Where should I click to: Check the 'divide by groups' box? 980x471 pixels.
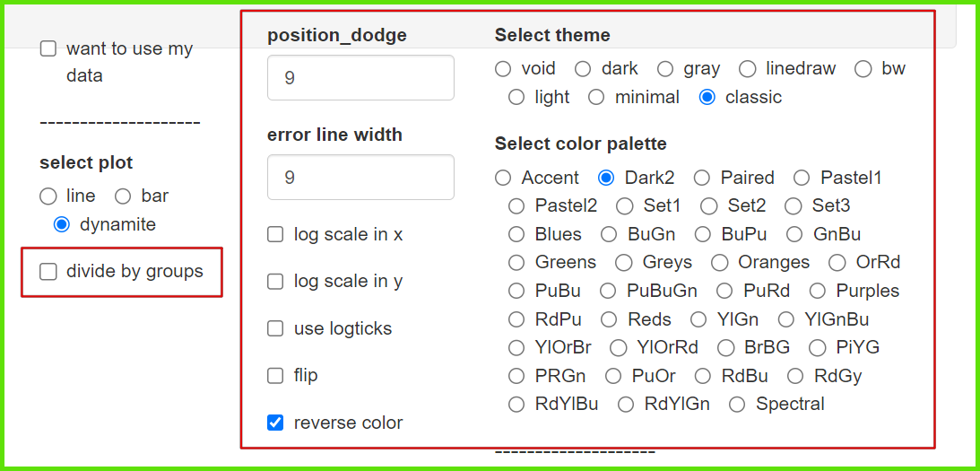[48, 271]
